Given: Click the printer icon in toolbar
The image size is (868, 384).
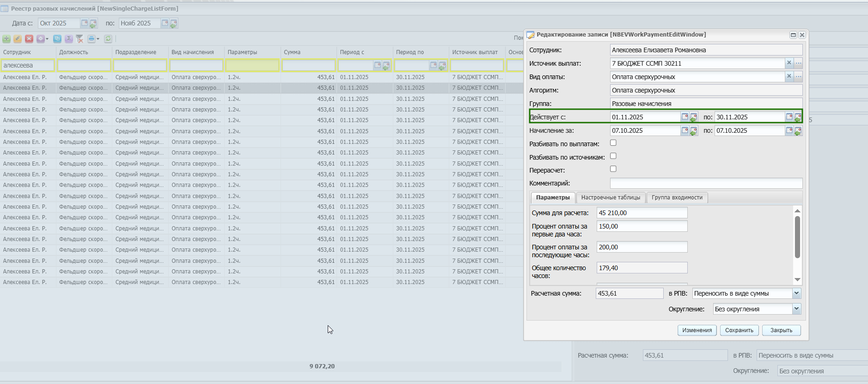Looking at the screenshot, I should tap(91, 39).
